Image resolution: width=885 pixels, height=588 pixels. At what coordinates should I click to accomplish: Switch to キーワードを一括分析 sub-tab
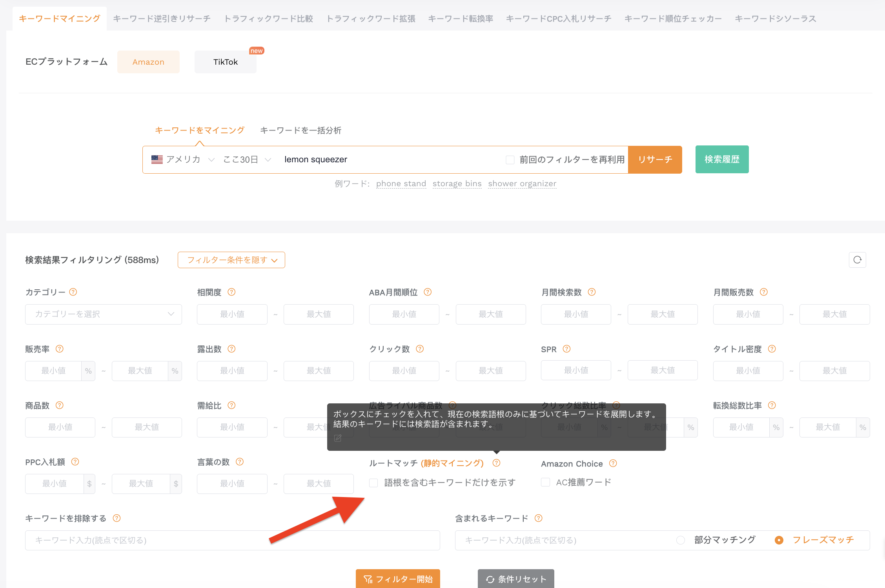(301, 130)
